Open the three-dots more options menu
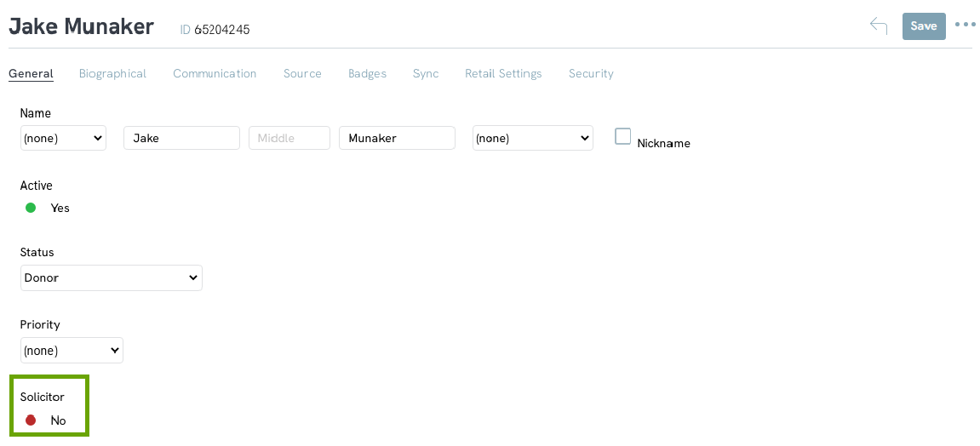 [x=965, y=25]
